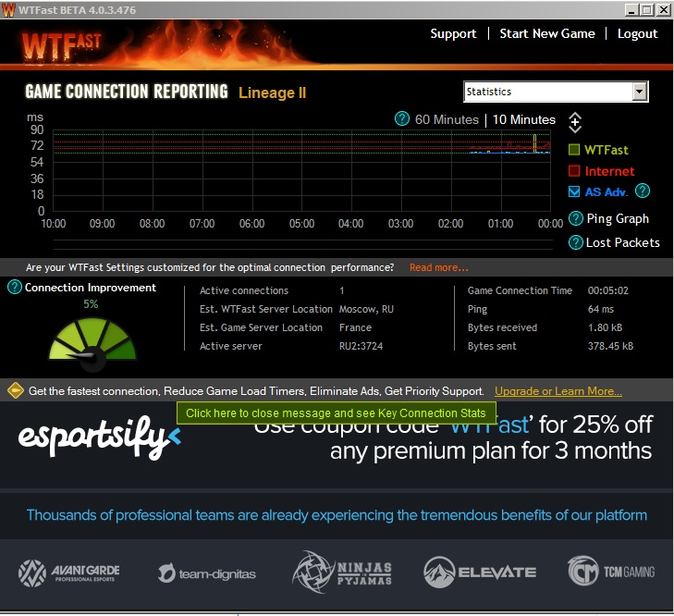Click Start New Game
The width and height of the screenshot is (674, 616).
[547, 33]
